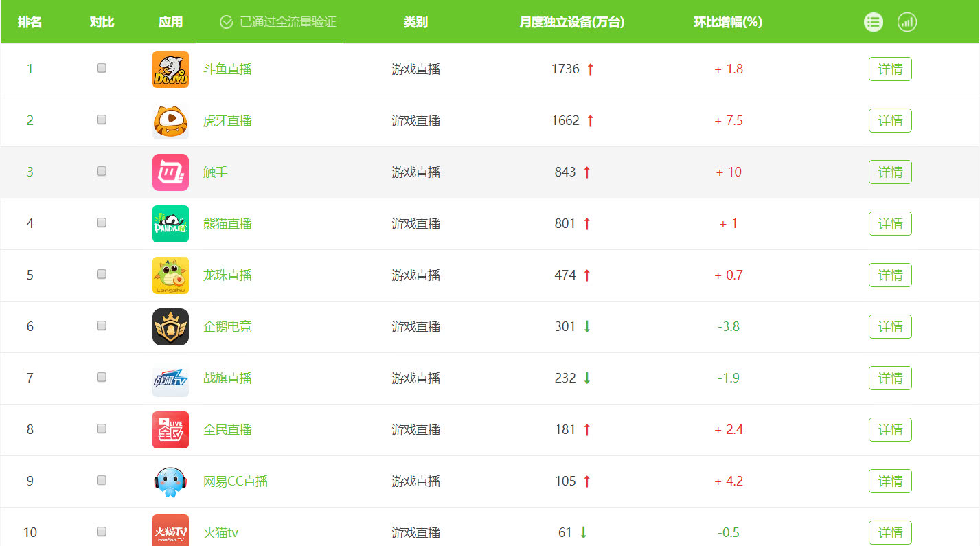Open the 触手 app name link

[x=216, y=172]
